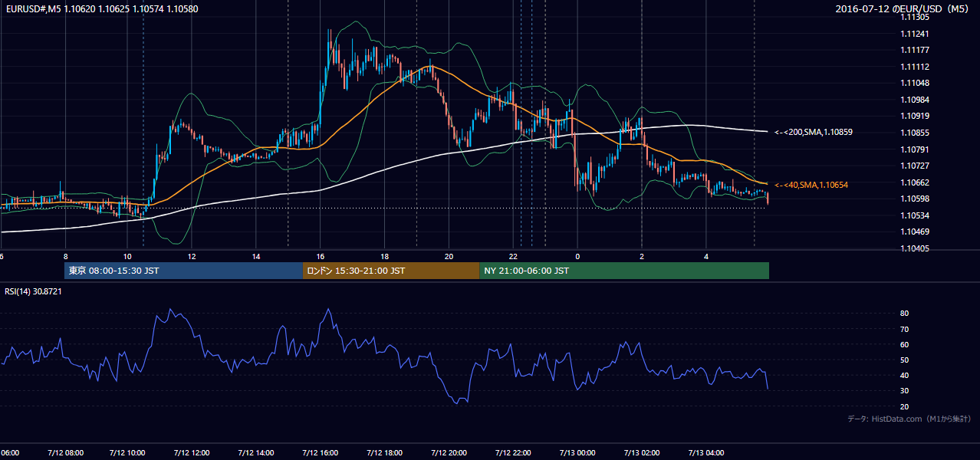Click the 7/12 20:00 date axis label
Viewport: 980px width, 460px height.
(x=449, y=452)
